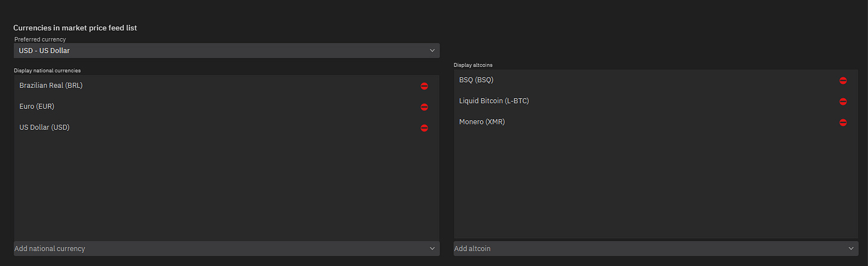Remove BSQ (BSQ) from displayed altcoins
868x266 pixels.
pos(843,80)
